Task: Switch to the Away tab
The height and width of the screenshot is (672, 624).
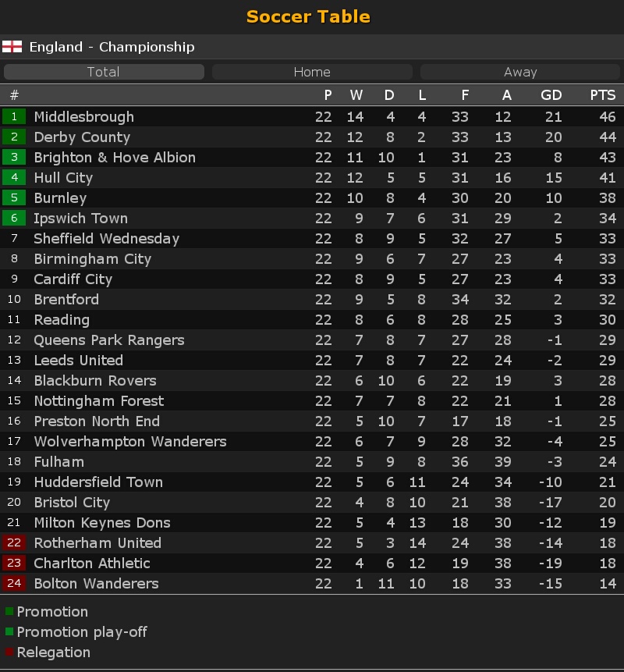Action: coord(520,72)
